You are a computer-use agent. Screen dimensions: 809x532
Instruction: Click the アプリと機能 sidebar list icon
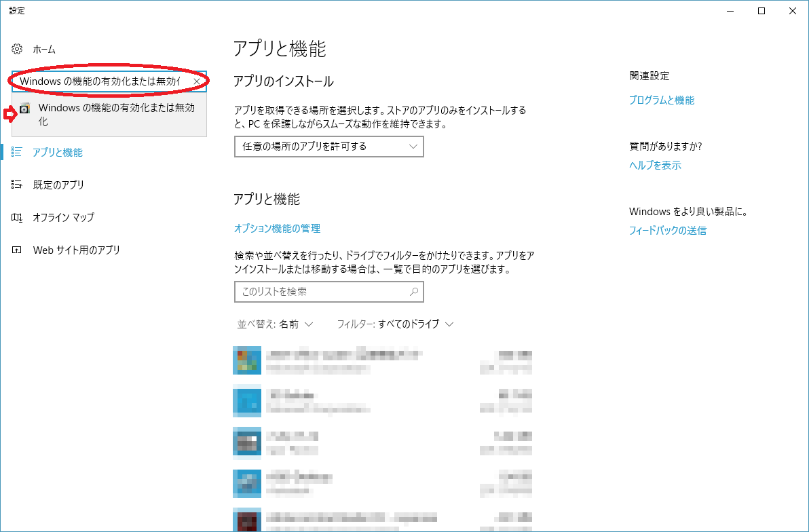17,152
